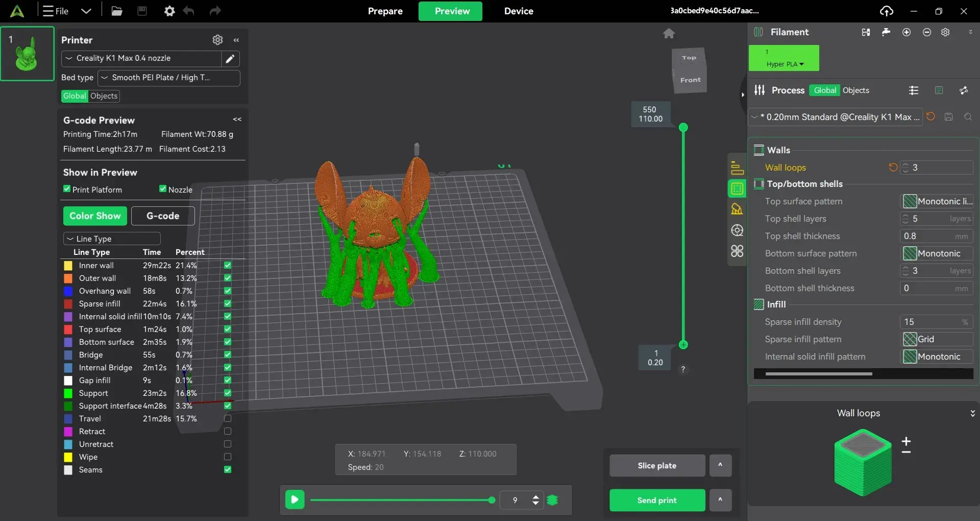980x521 pixels.
Task: Click the filament paint gun icon
Action: (886, 32)
